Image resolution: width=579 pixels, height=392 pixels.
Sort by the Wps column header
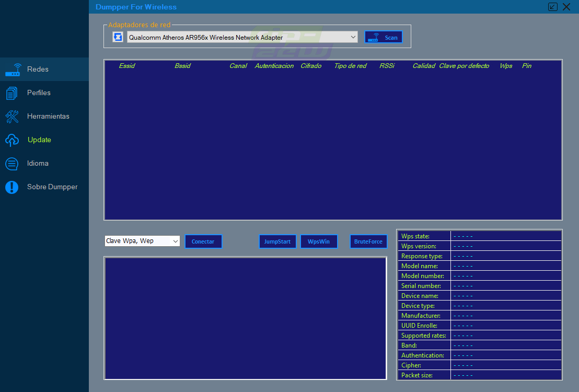tap(505, 66)
